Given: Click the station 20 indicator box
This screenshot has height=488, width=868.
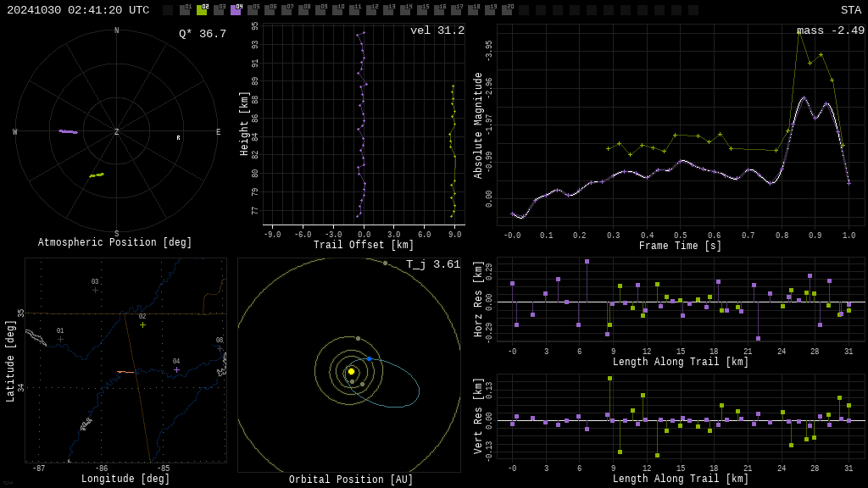Looking at the screenshot, I should click(x=507, y=10).
